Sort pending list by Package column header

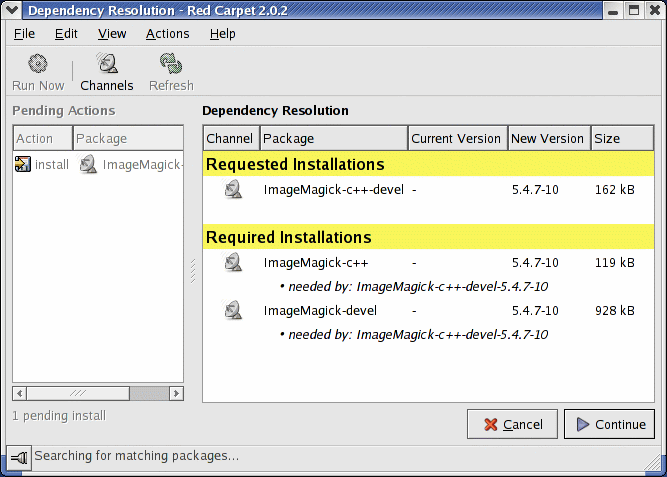127,139
